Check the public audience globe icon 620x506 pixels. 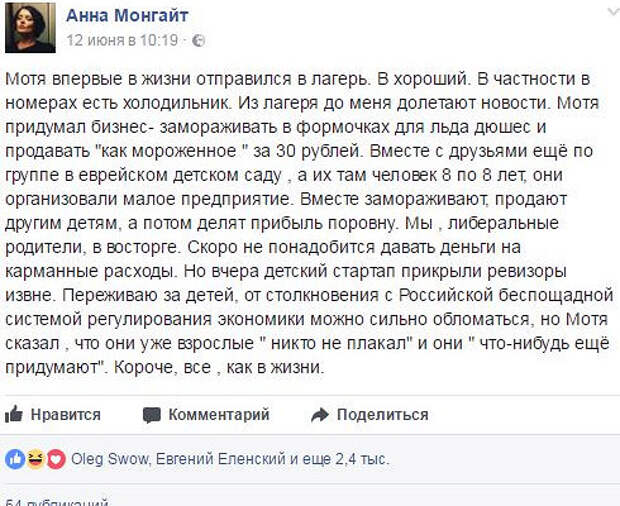198,40
